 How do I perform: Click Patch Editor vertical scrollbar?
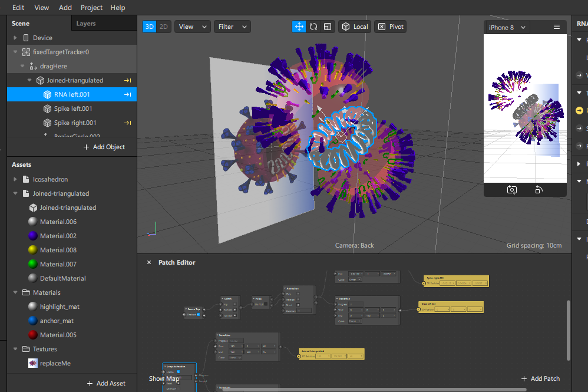click(569, 330)
